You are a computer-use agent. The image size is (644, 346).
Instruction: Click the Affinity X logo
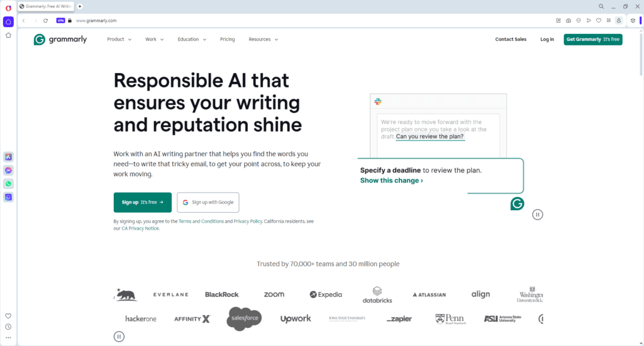192,319
